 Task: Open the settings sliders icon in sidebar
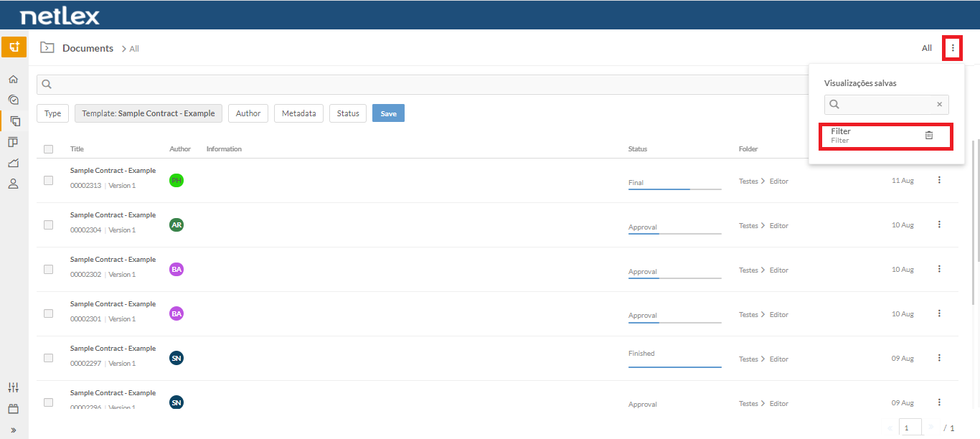point(13,387)
